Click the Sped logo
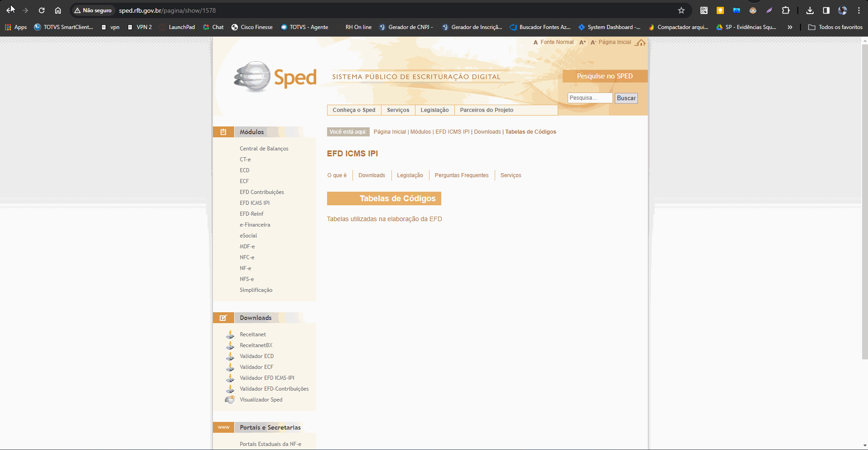Image resolution: width=868 pixels, height=450 pixels. click(x=275, y=77)
